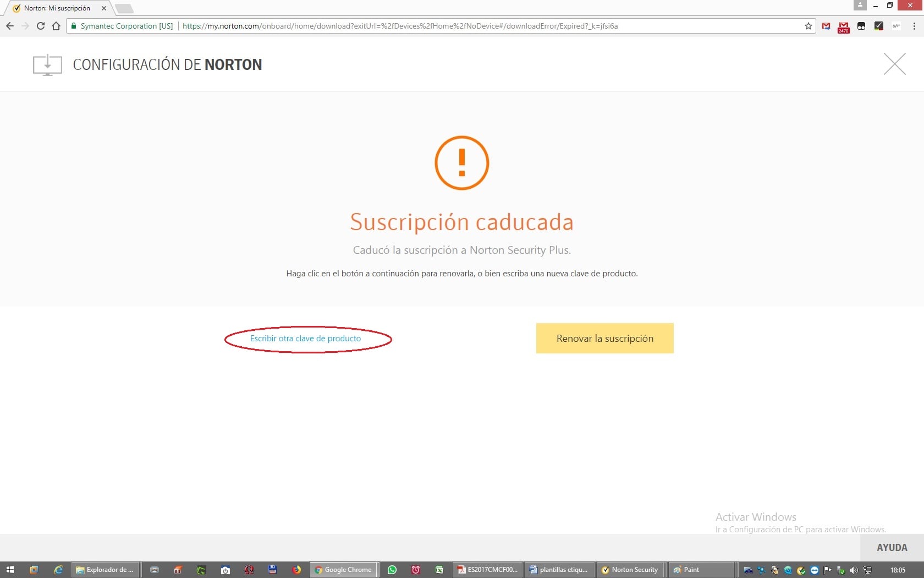The width and height of the screenshot is (924, 578).
Task: Click the Norton tray icon with checkmark
Action: (x=801, y=570)
